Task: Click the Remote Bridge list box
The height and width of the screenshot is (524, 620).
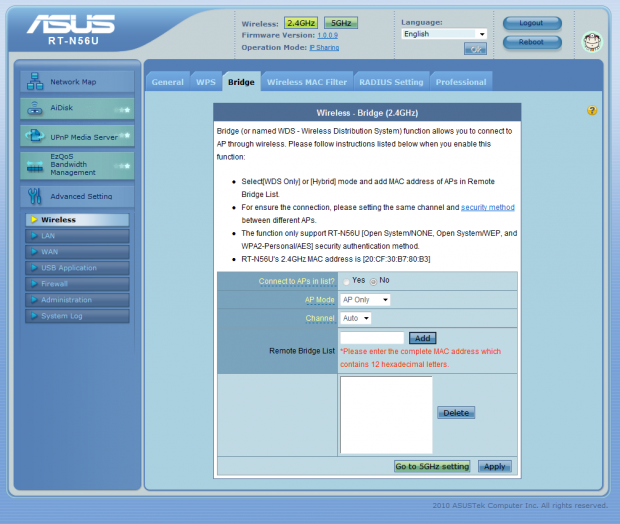Action: (x=386, y=414)
